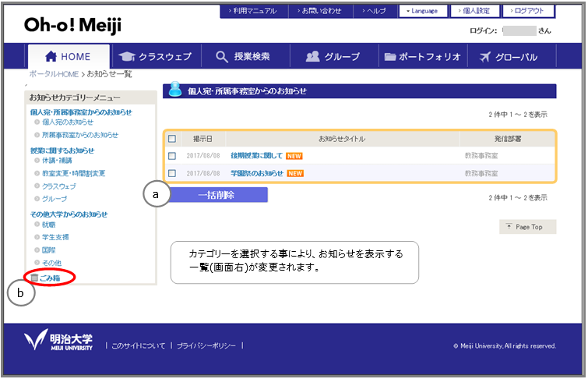Select 個人宛・所属事務室からのお知らせ in the category menu
This screenshot has height=379, width=588.
click(x=81, y=112)
